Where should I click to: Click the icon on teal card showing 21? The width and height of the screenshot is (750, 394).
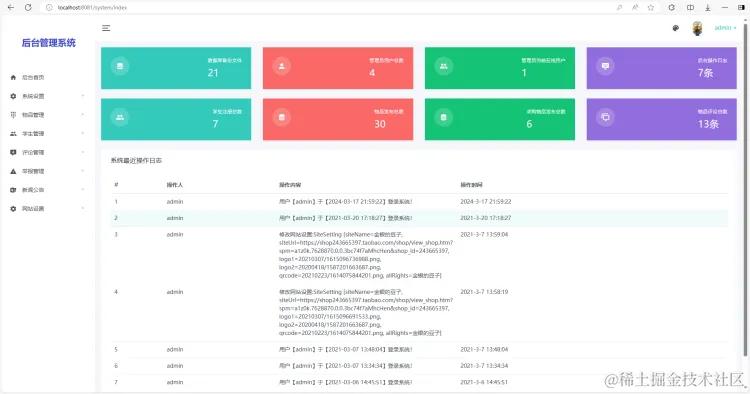click(x=120, y=66)
